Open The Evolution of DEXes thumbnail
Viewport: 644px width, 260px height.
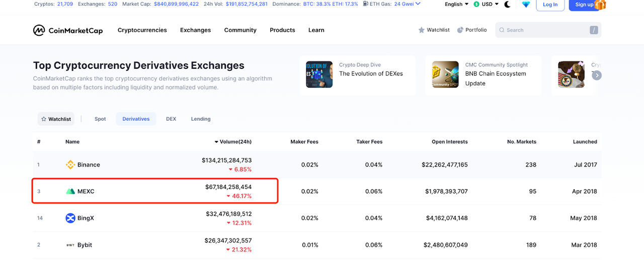319,74
